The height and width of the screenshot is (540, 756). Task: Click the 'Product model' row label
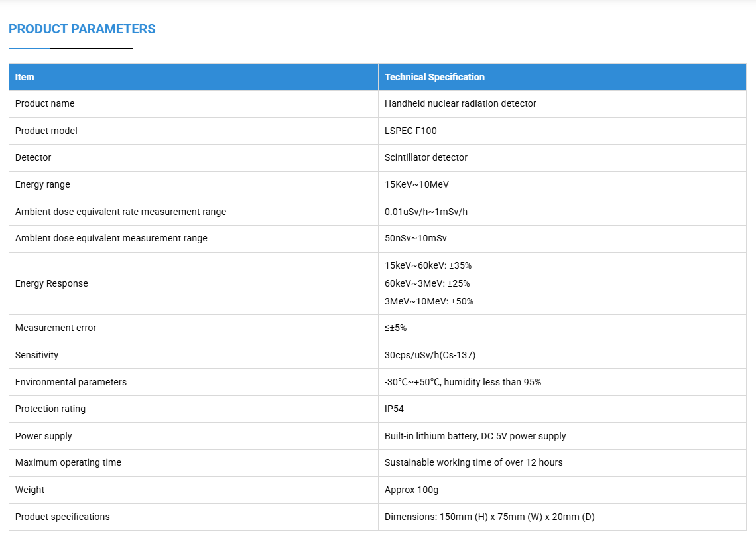point(46,131)
